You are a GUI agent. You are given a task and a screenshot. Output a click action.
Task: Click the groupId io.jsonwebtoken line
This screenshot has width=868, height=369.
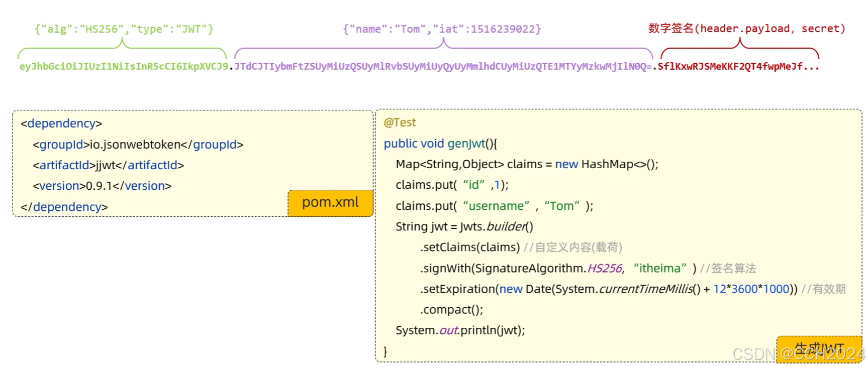point(138,145)
